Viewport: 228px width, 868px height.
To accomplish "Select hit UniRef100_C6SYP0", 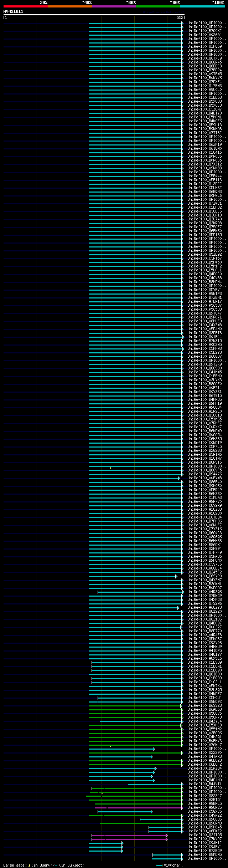I will tap(204, 576).
